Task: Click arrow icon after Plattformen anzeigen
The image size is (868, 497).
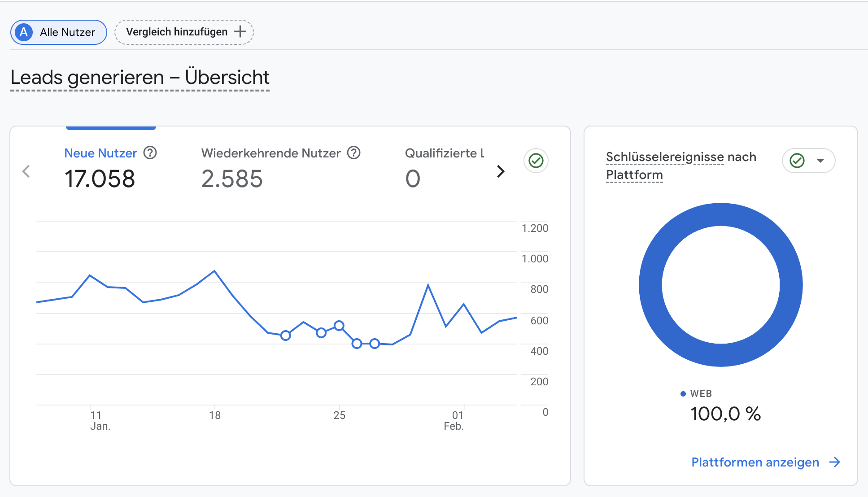Action: [x=834, y=462]
